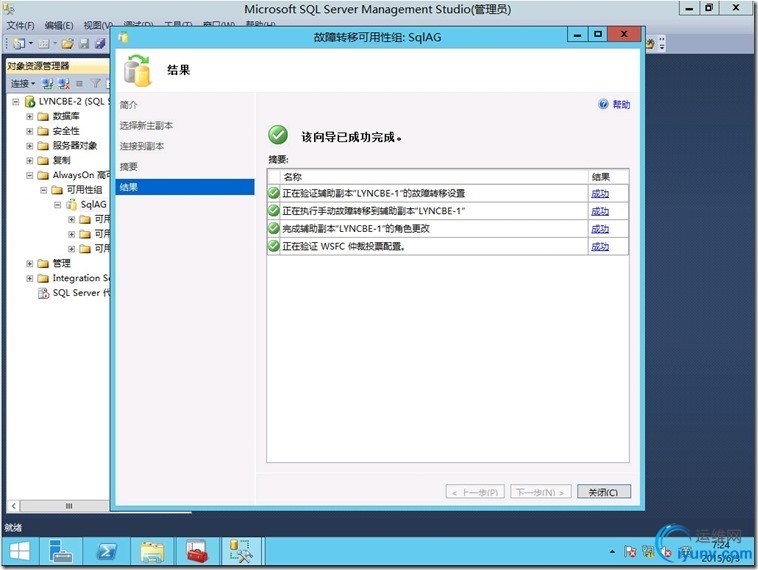
Task: Select the 结果 wizard page
Action: [185, 187]
